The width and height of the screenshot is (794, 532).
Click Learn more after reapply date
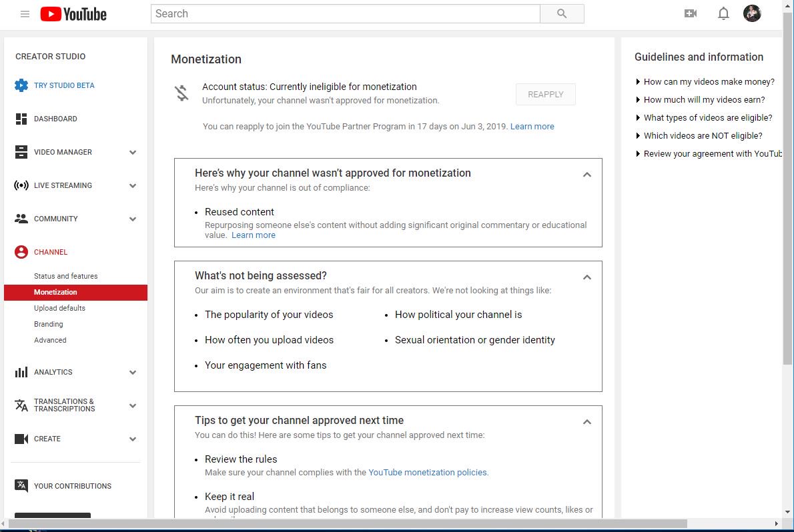(532, 127)
